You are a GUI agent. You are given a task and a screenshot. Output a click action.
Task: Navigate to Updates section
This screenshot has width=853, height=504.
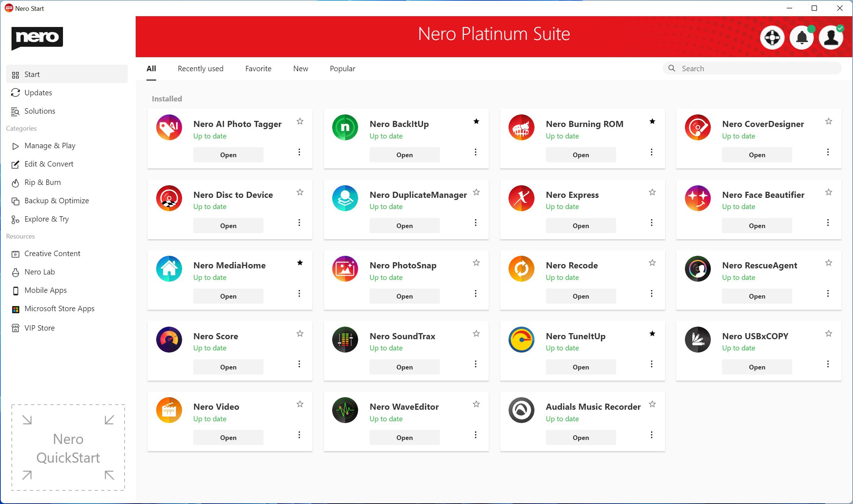38,92
